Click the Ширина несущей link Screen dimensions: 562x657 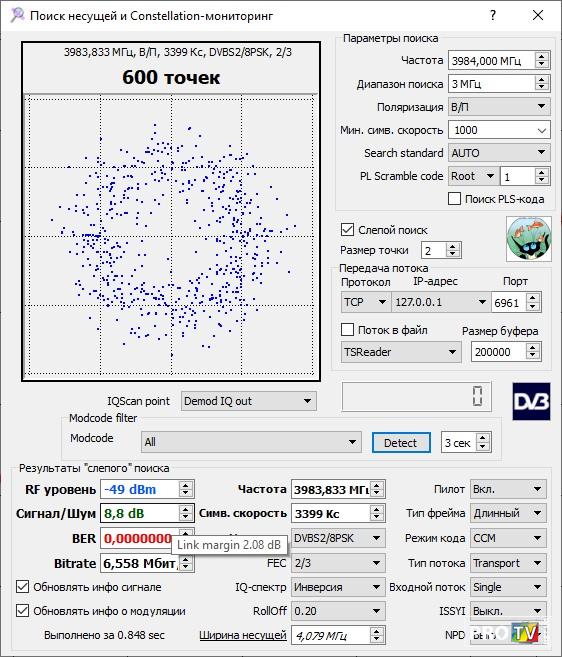(x=243, y=635)
